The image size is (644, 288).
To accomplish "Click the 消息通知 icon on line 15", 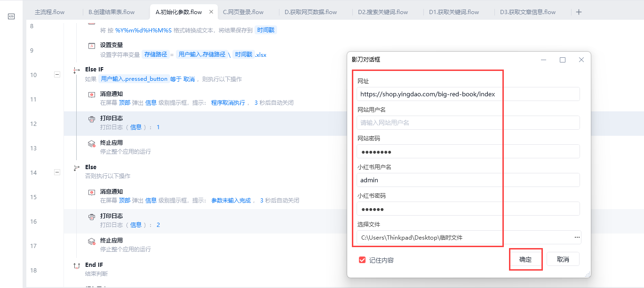I will coord(92,192).
